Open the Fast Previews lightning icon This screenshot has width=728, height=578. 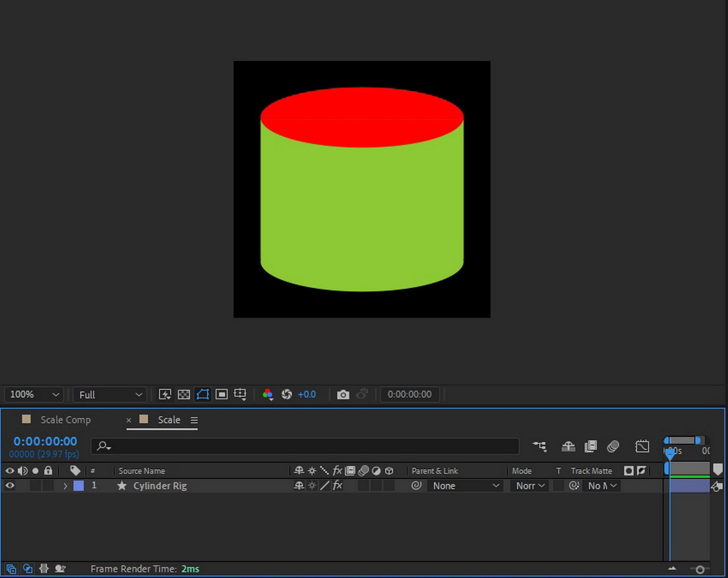point(165,395)
